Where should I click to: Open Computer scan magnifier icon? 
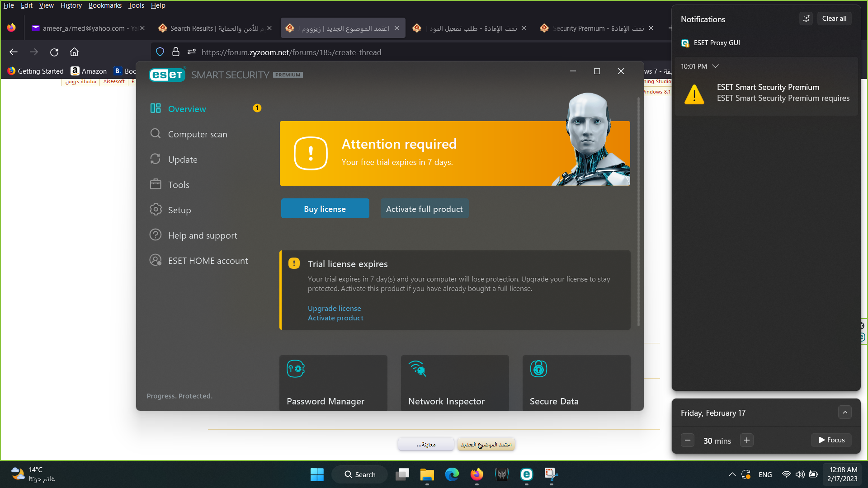coord(156,134)
